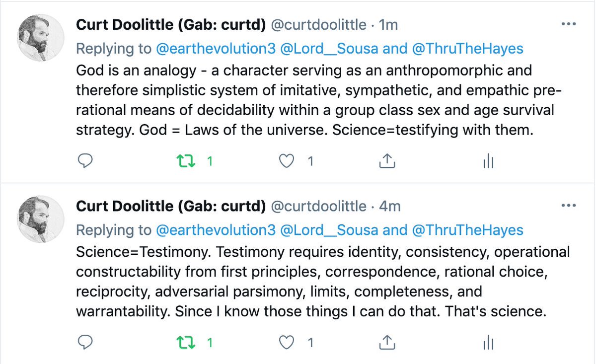The image size is (596, 364).
Task: Reply to the 'Science=Testimony' tweet
Action: click(x=86, y=342)
